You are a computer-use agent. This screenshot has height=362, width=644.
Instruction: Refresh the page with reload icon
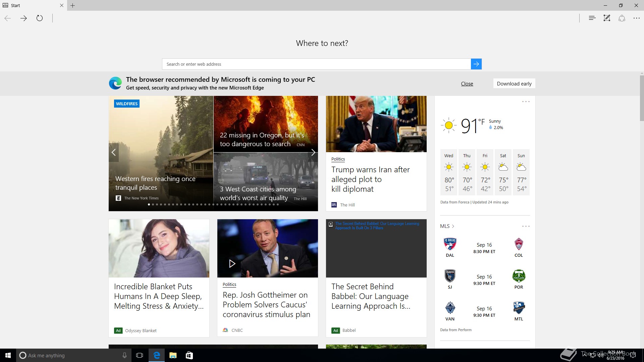point(40,18)
